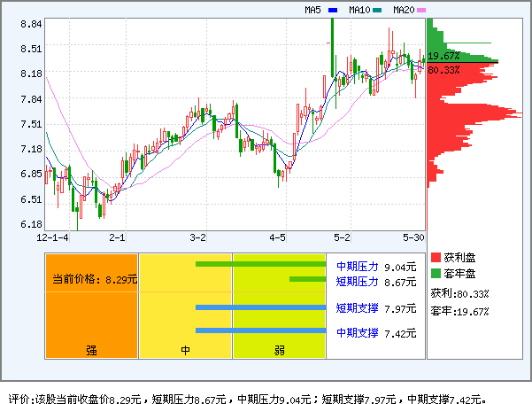The image size is (532, 404).
Task: Click the 中 strength column label
Action: pyautogui.click(x=186, y=350)
